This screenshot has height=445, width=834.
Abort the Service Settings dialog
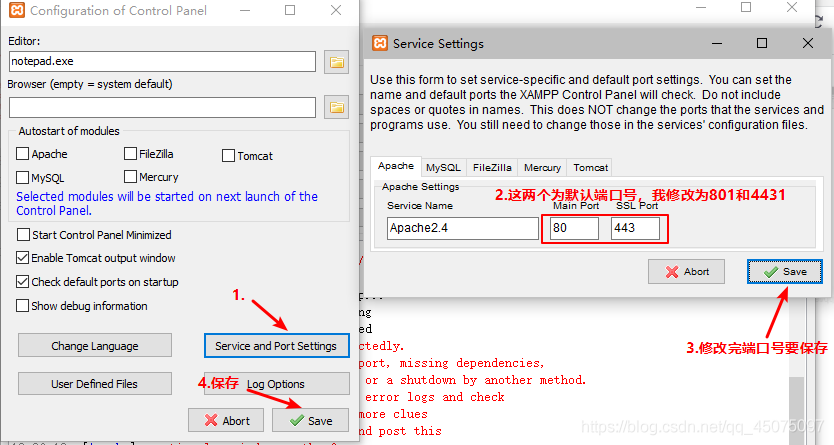(687, 272)
